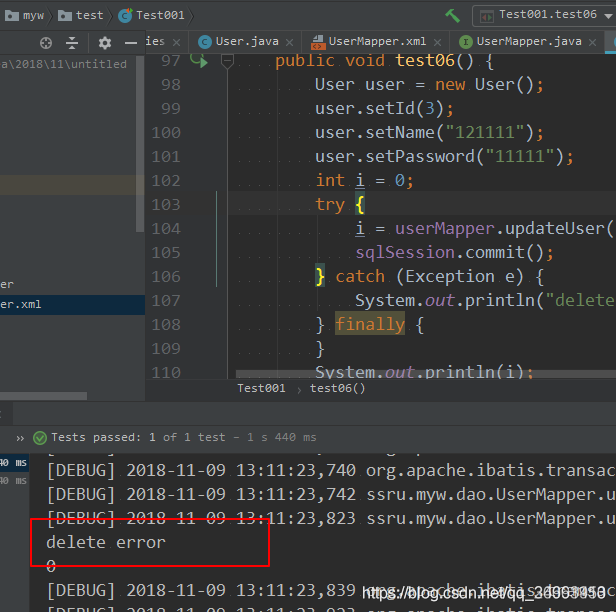This screenshot has height=612, width=616.
Task: Click the 'Tests passed: 1 of 1 test' status text
Action: 138,437
